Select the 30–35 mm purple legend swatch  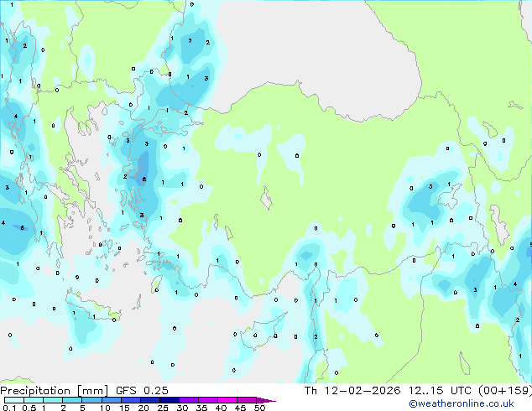pyautogui.click(x=188, y=400)
